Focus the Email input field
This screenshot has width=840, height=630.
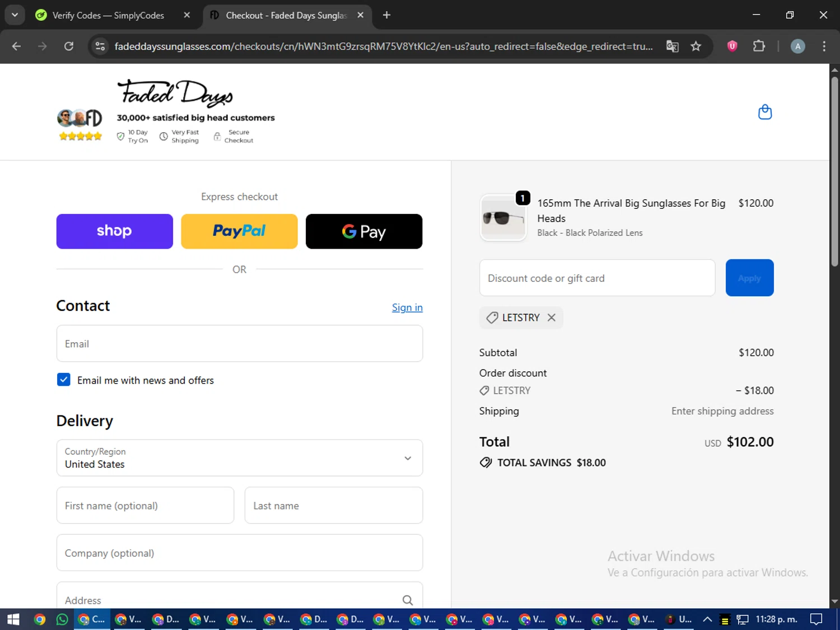pos(240,343)
